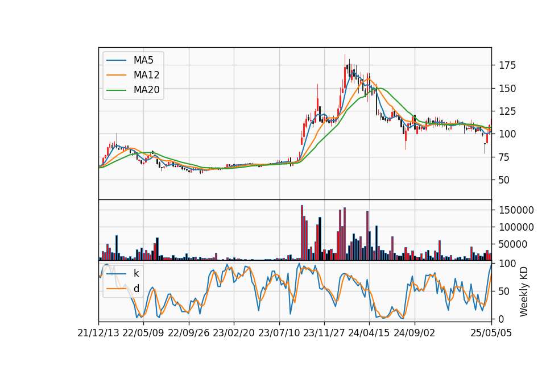Viewport: 546px width, 392px height.
Task: Click the 50000 volume axis tick
Action: pyautogui.click(x=514, y=244)
